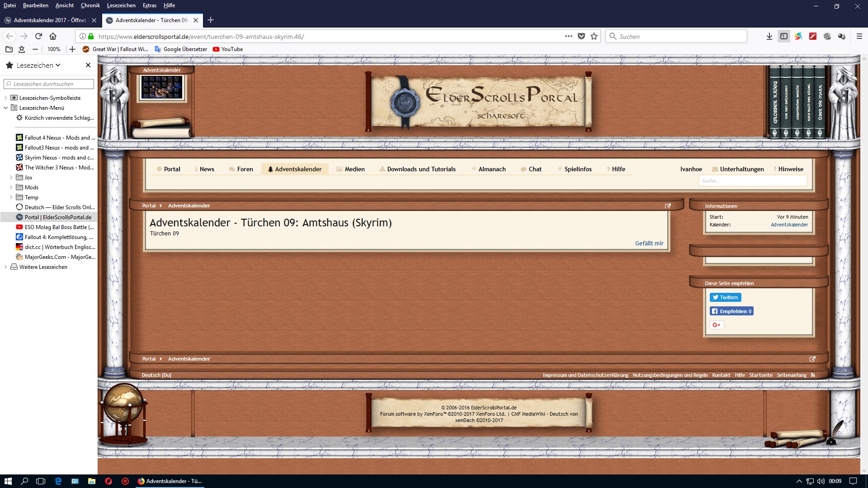
Task: Switch to Adventskalender 2017 tab
Action: click(x=49, y=20)
